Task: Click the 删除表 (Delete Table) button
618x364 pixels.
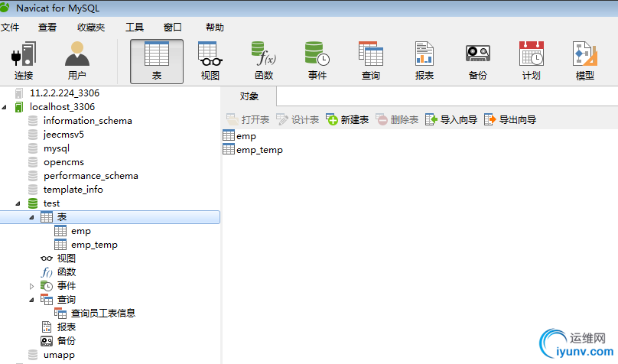Action: click(397, 119)
